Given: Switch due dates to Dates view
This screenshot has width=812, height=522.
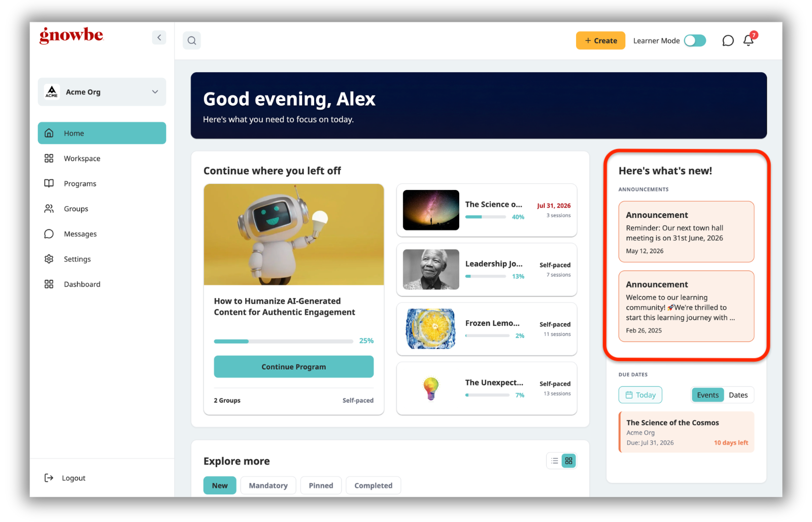Looking at the screenshot, I should (x=738, y=395).
